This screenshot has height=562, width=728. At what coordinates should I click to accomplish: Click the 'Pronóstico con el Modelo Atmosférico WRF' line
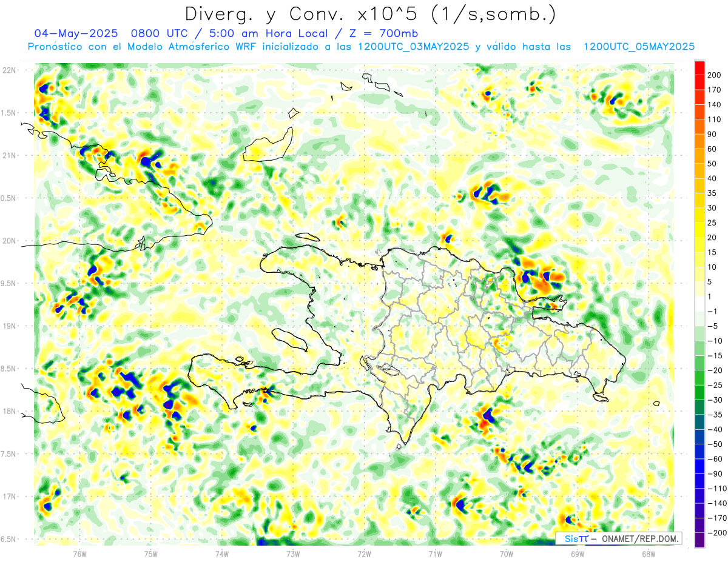143,47
